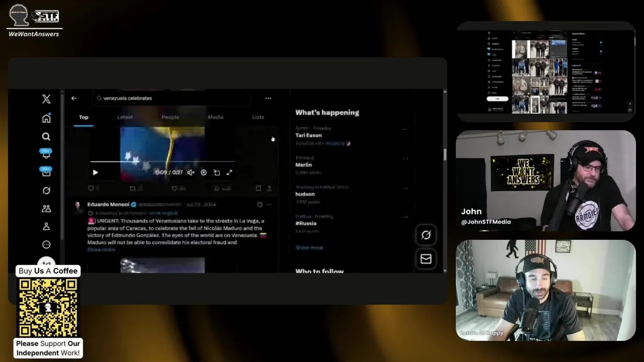Open Communities people icon in sidebar
The width and height of the screenshot is (644, 362).
(46, 209)
